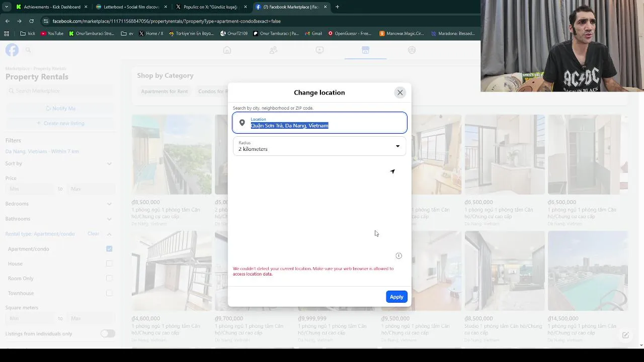The width and height of the screenshot is (644, 362).
Task: Open the ₫14,500,000 pool listing thumbnail
Action: tap(588, 270)
